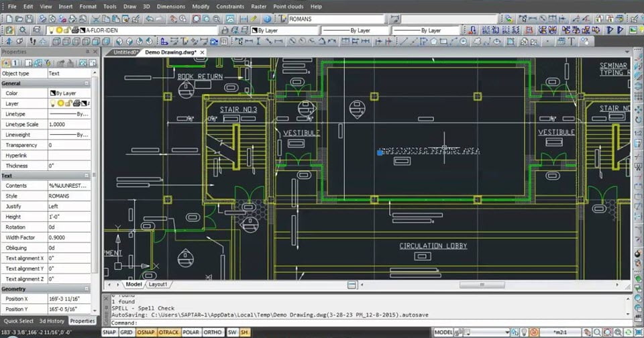The width and height of the screenshot is (644, 338).
Task: Collapse the General section in Properties
Action: (x=87, y=83)
